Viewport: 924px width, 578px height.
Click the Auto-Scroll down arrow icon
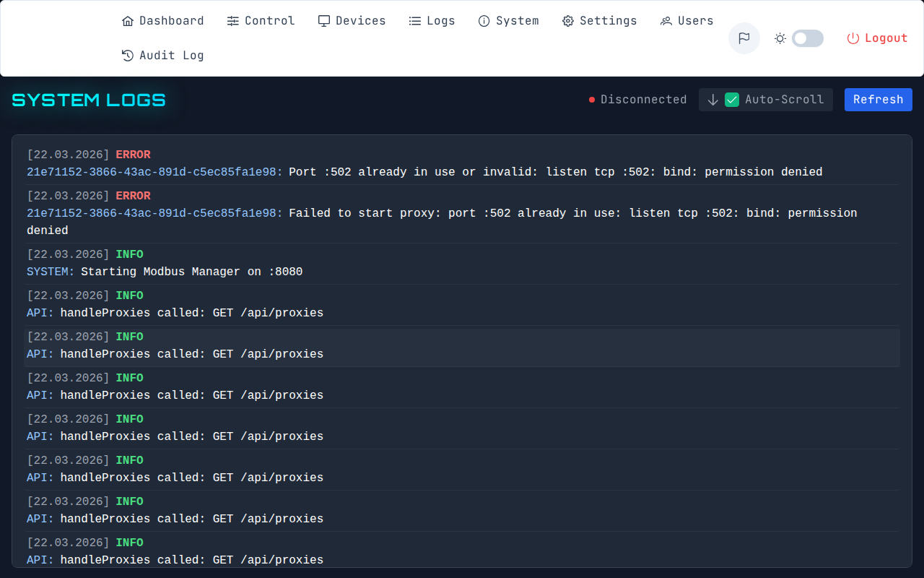pos(713,100)
